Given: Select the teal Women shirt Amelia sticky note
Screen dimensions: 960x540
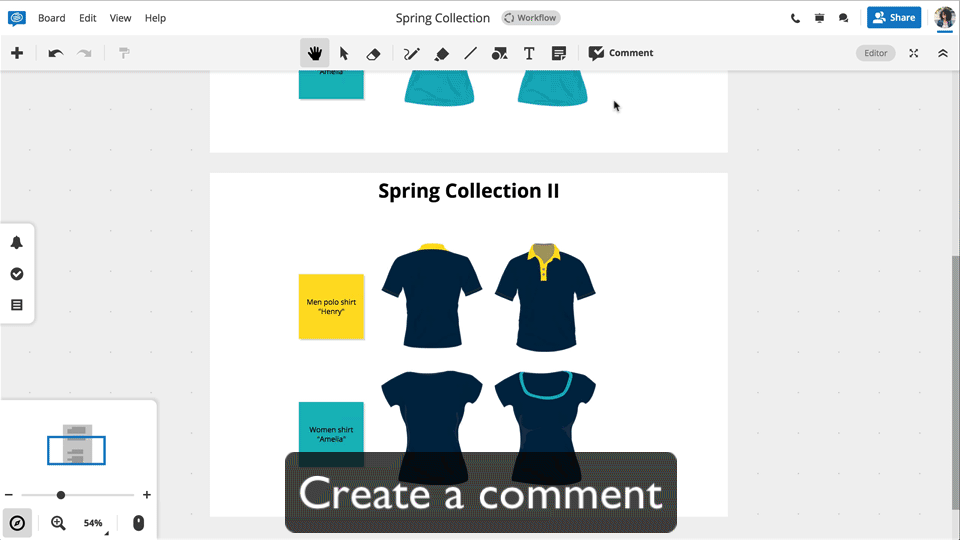Looking at the screenshot, I should [x=331, y=434].
